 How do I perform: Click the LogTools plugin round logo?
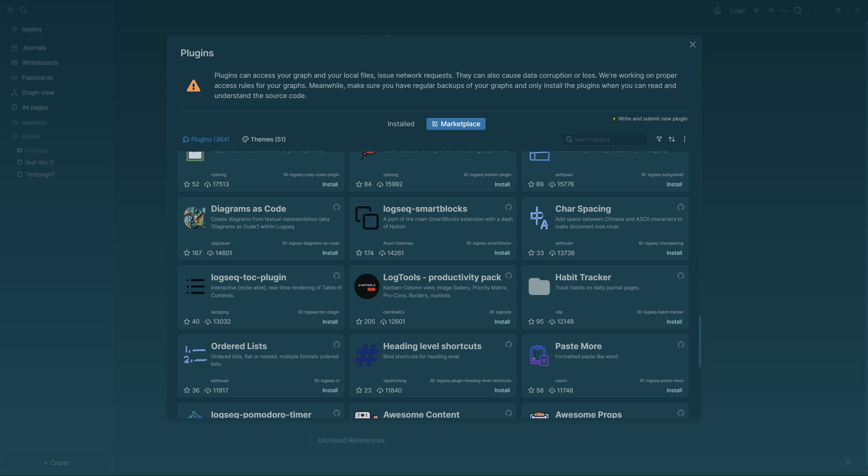(367, 286)
